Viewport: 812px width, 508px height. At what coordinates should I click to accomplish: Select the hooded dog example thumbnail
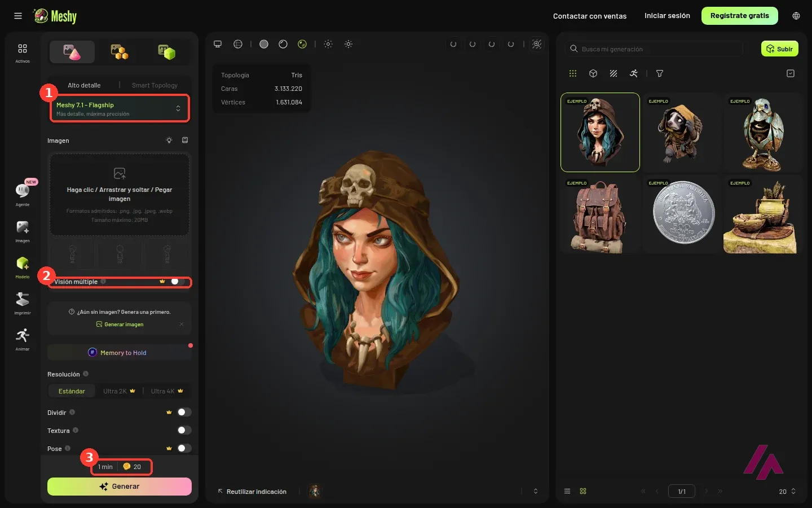pyautogui.click(x=682, y=132)
